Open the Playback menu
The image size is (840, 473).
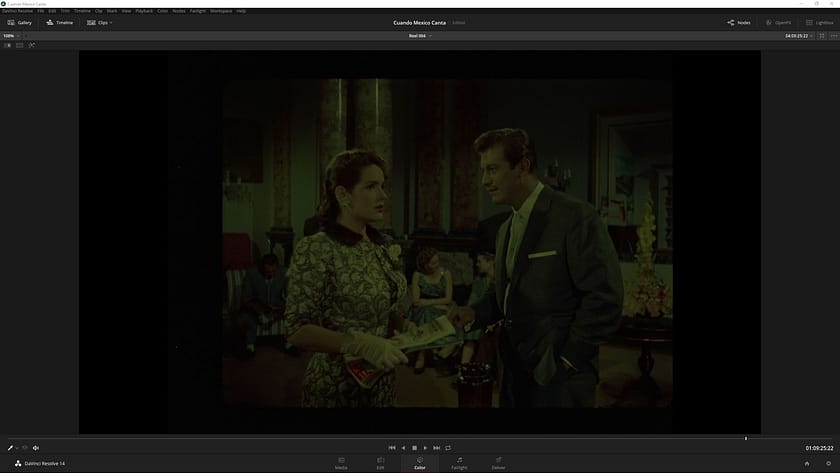click(x=144, y=11)
